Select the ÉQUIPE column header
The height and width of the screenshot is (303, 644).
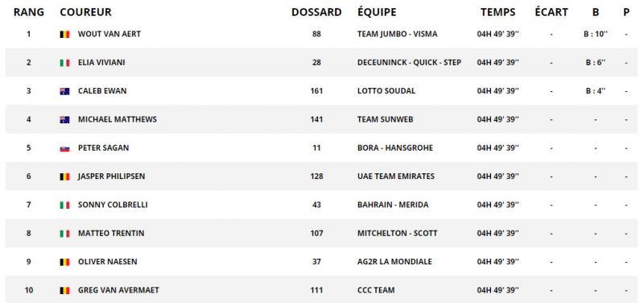coord(377,12)
